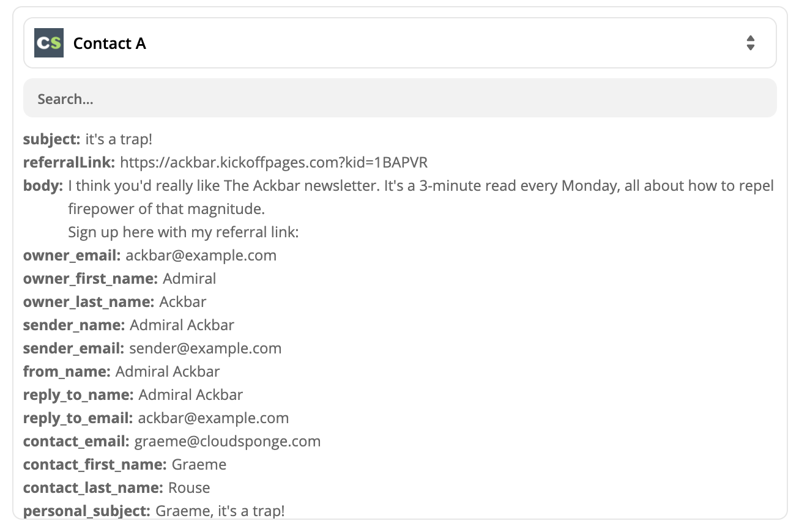Choose the body field entry

coord(399,209)
